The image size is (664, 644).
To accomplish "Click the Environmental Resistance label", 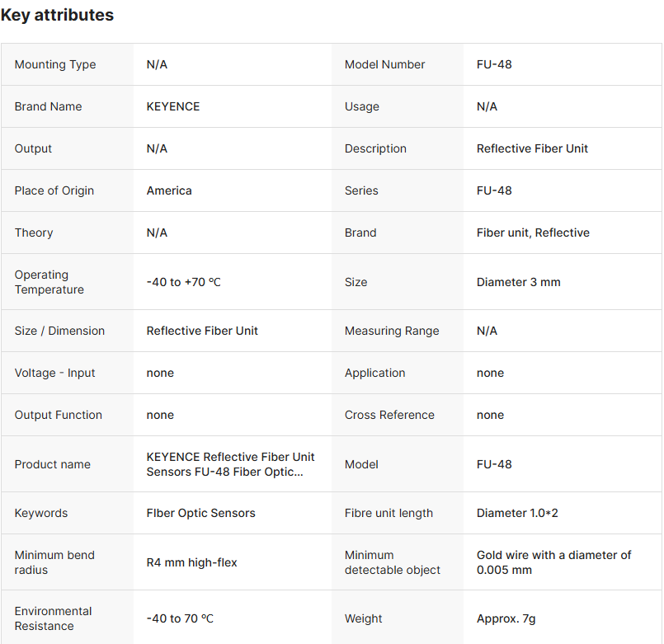I will [54, 618].
